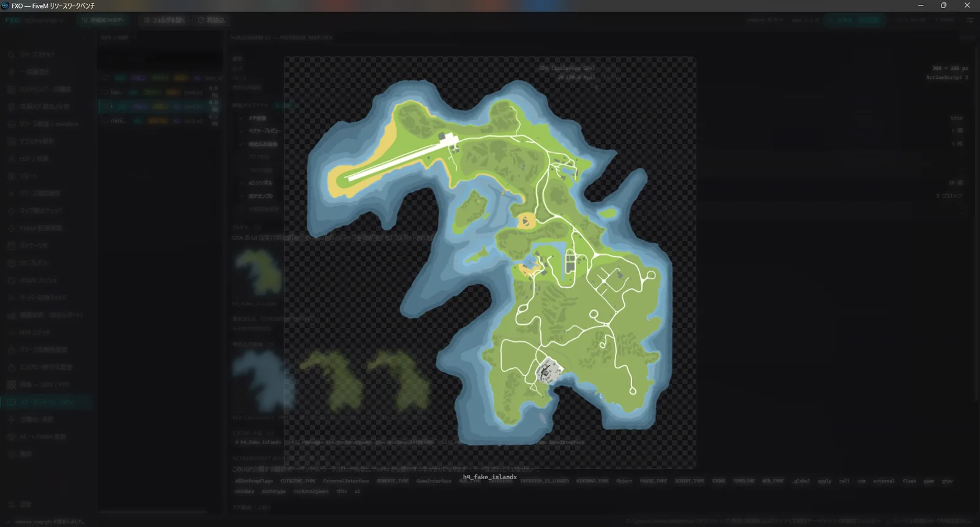This screenshot has width=980, height=527.
Task: Click the ASSetPropFlags symbol tag
Action: [x=254, y=481]
